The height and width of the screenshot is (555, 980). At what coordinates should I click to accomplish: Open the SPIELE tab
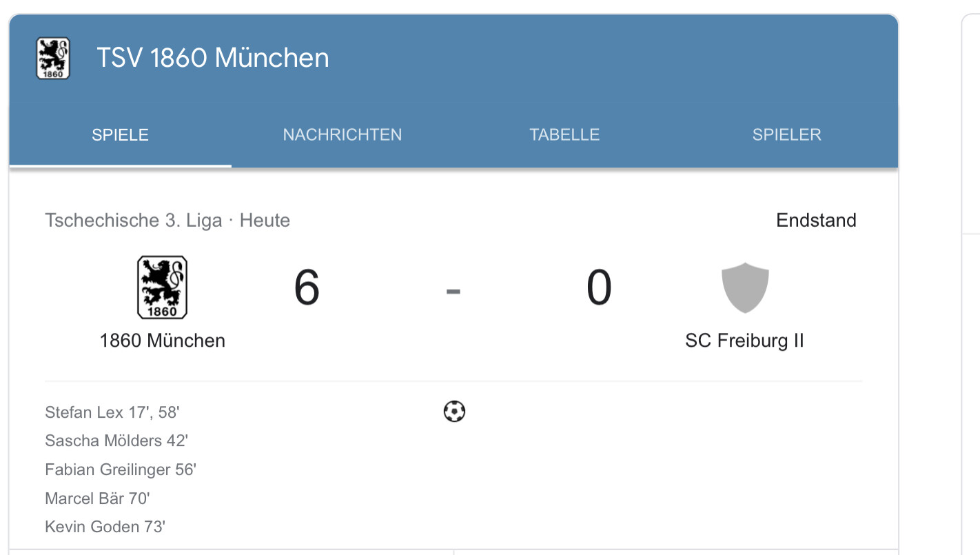click(x=121, y=134)
